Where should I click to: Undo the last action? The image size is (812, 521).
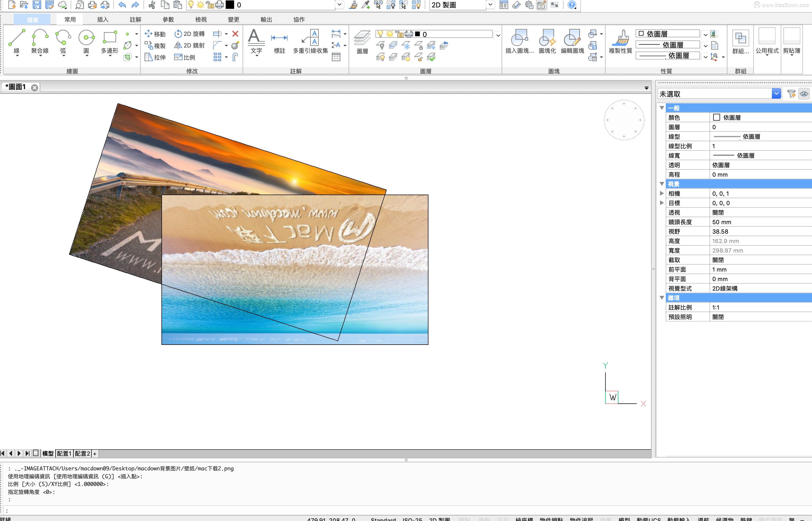tap(122, 5)
